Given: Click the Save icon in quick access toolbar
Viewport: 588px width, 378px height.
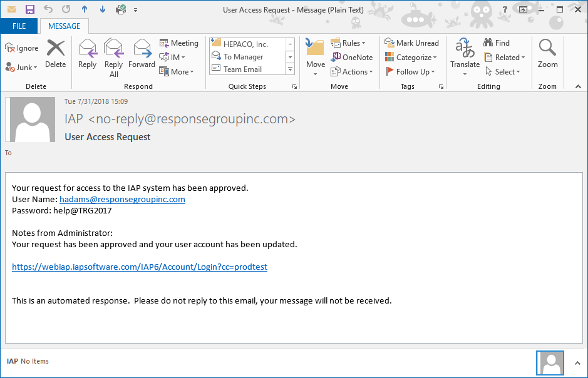Looking at the screenshot, I should click(30, 9).
